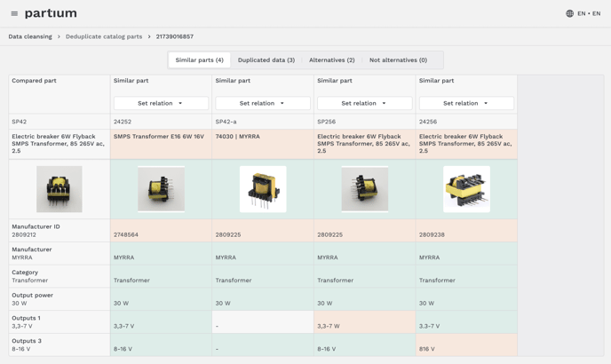Open the Not alternatives (0) tab

tap(398, 60)
